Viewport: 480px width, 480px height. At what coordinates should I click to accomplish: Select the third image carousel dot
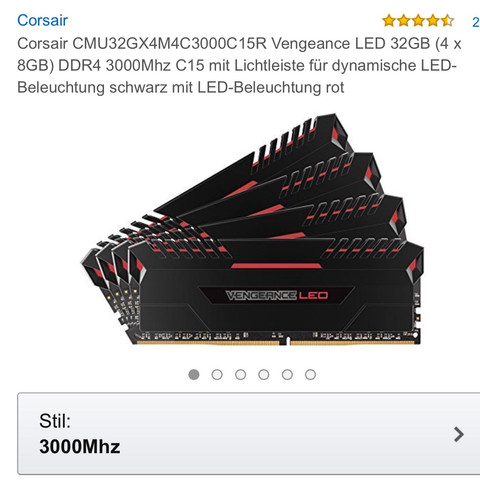240,375
